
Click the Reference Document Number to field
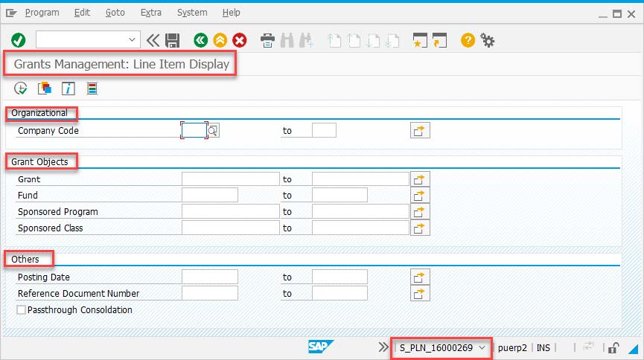(339, 293)
